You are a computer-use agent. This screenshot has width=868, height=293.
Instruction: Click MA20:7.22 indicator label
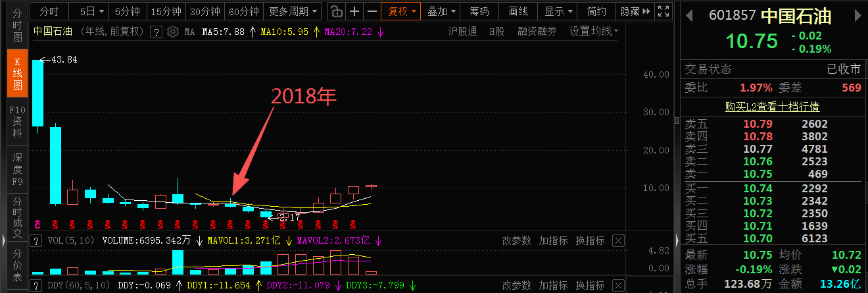point(348,32)
